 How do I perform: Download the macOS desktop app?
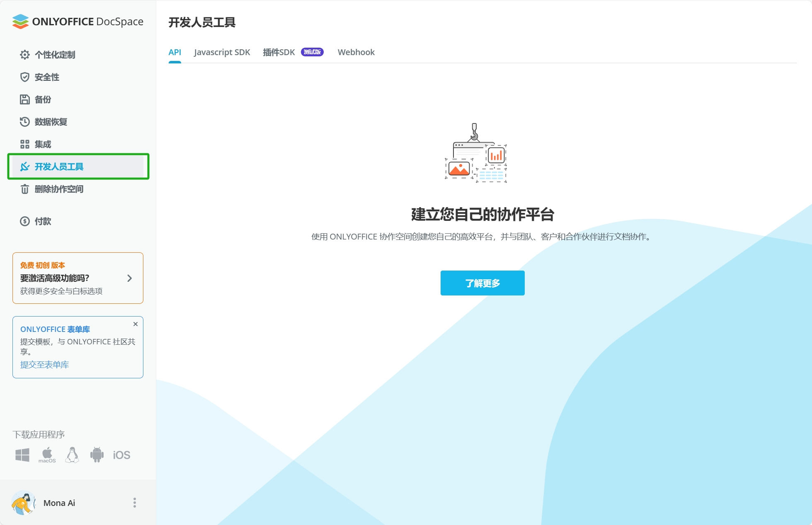pos(47,455)
